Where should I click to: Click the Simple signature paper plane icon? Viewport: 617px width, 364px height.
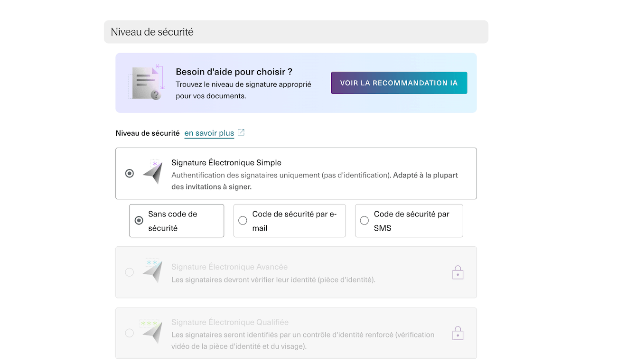[153, 173]
